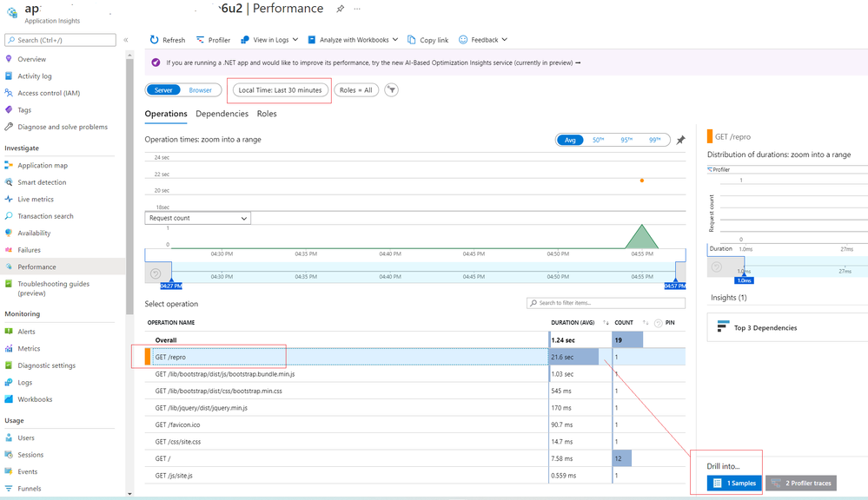Pin the Performance blade with pin icon
This screenshot has width=868, height=500.
coord(340,9)
